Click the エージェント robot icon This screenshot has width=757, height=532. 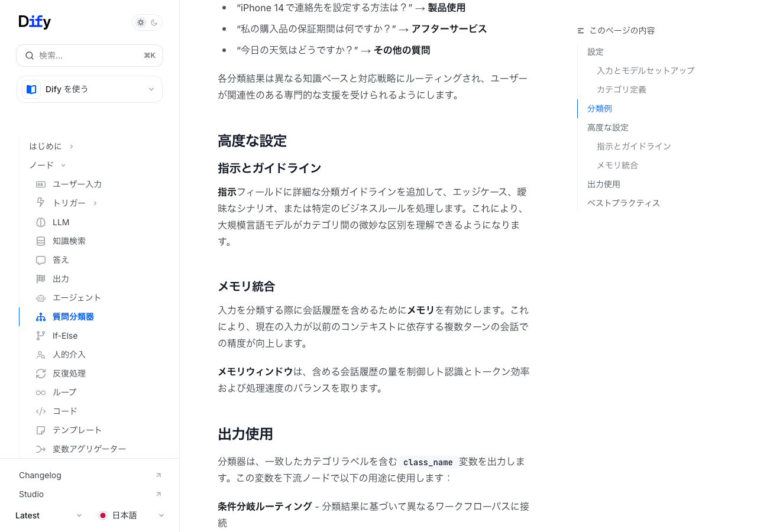coord(41,298)
